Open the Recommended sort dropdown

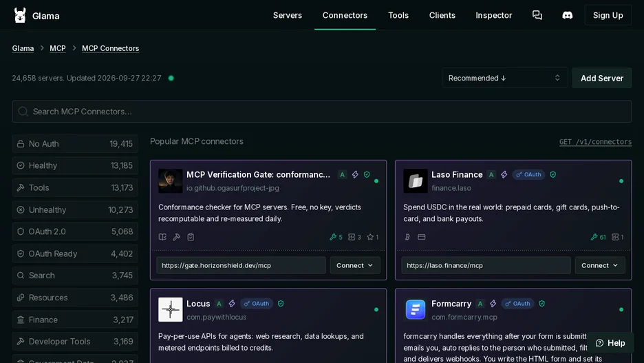click(x=505, y=78)
